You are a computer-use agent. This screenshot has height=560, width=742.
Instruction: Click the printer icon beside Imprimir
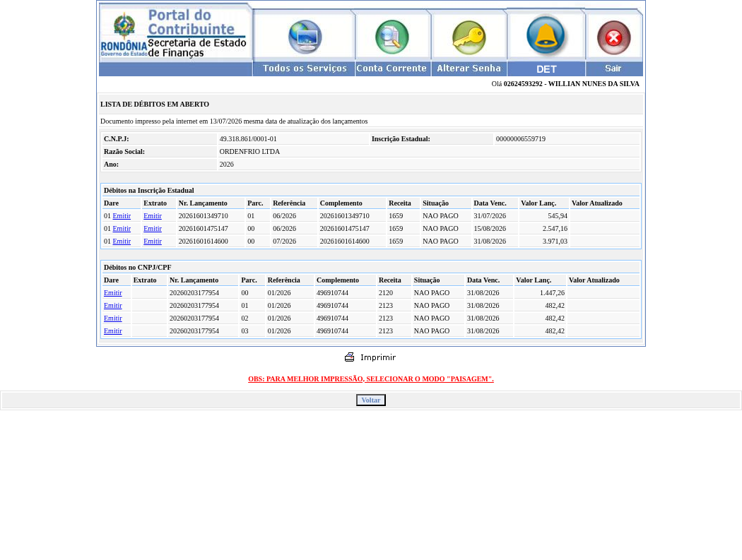pos(349,357)
